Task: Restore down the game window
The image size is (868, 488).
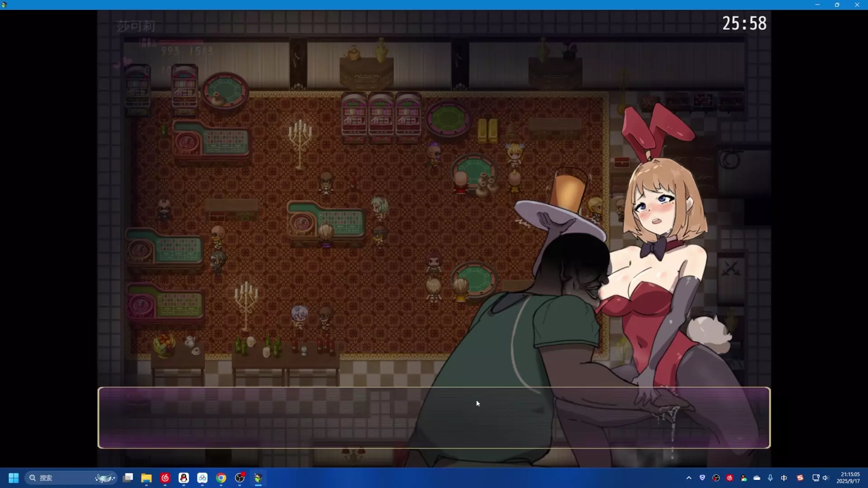Action: 837,5
